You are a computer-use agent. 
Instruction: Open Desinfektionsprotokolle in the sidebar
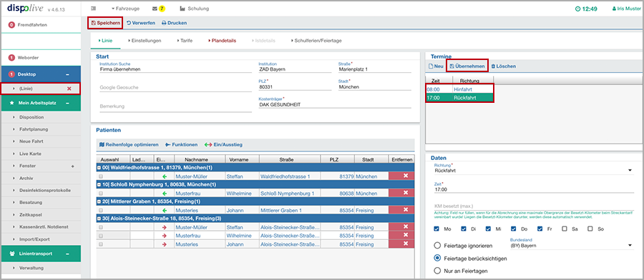[45, 190]
